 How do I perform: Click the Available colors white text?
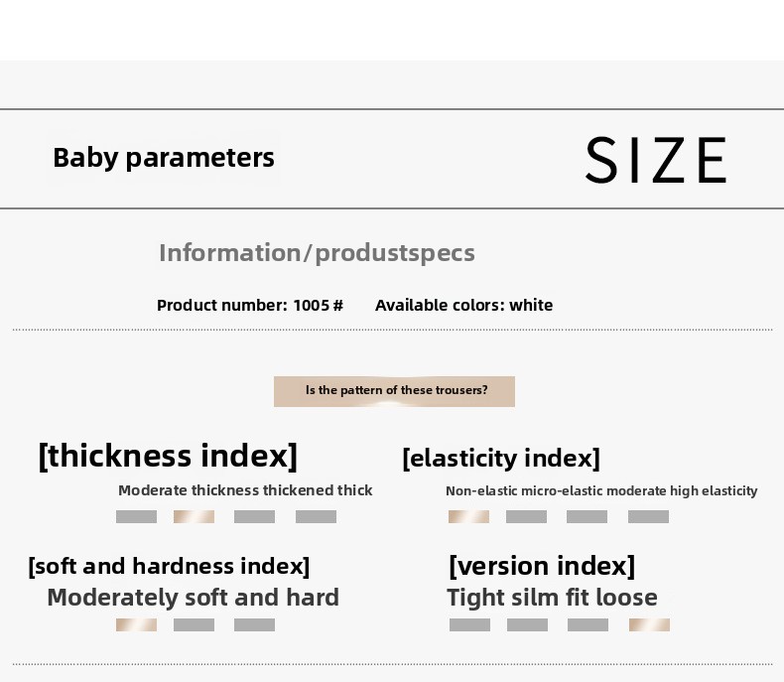point(464,305)
